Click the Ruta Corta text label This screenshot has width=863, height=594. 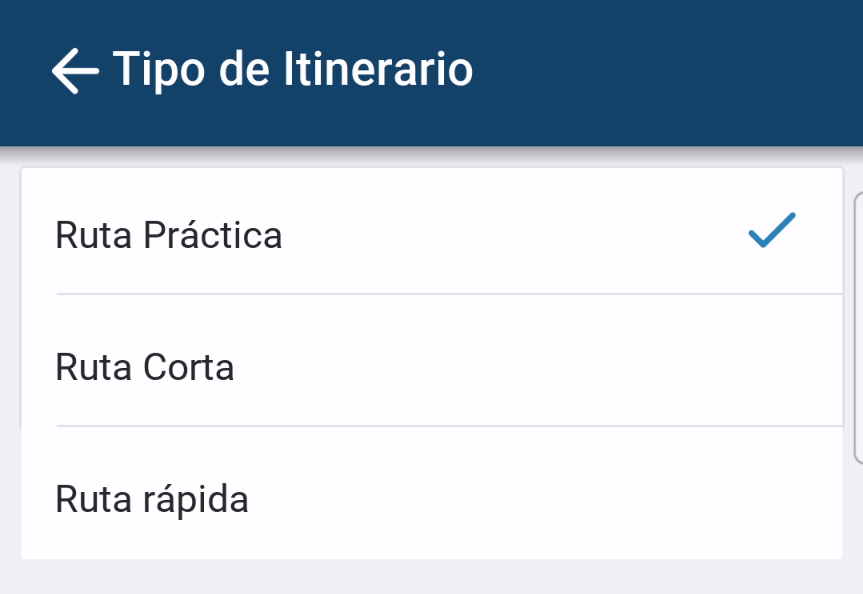tap(145, 367)
